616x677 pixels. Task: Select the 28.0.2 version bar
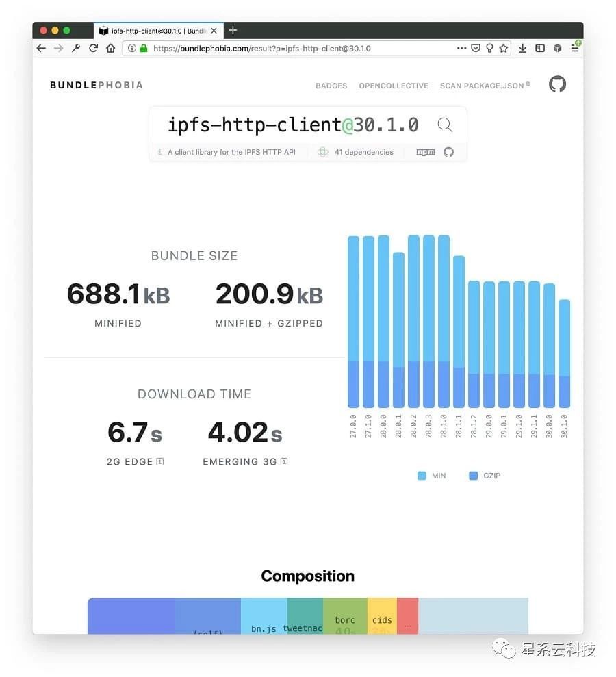pyautogui.click(x=413, y=321)
